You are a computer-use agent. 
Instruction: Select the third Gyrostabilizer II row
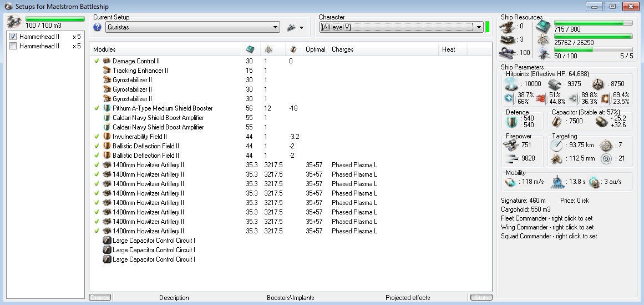point(290,99)
